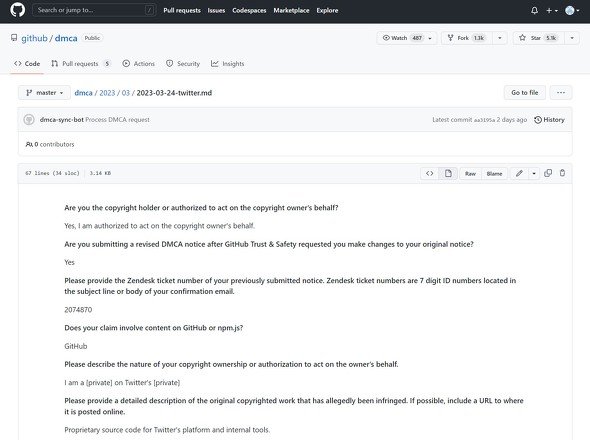The height and width of the screenshot is (440, 590).
Task: Expand the edit options dropdown arrow
Action: point(534,174)
